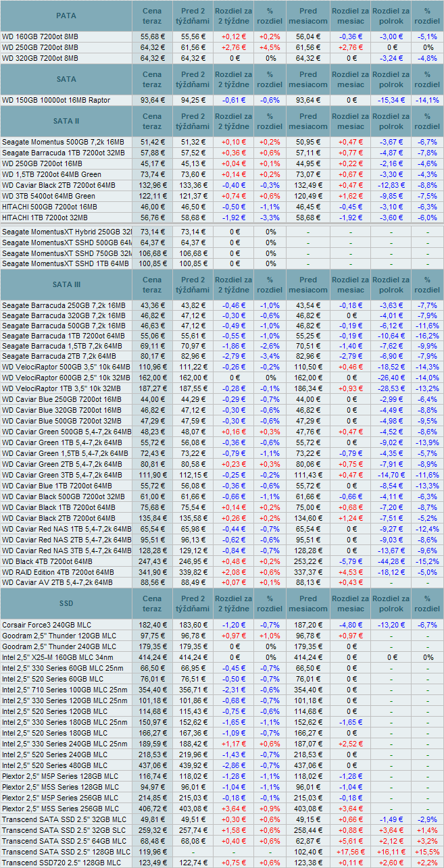
Task: Select the WD VelociRaptor 600GB 2,5" row name
Action: (66, 378)
